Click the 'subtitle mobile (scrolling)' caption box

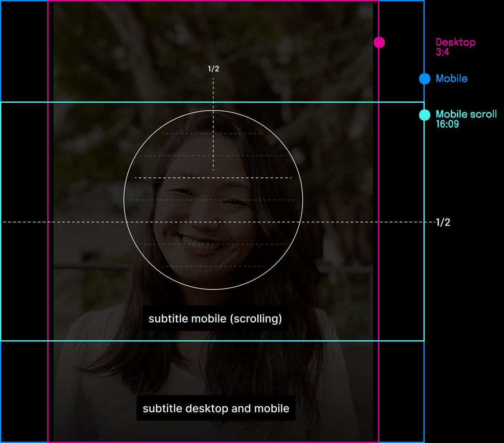pos(215,319)
